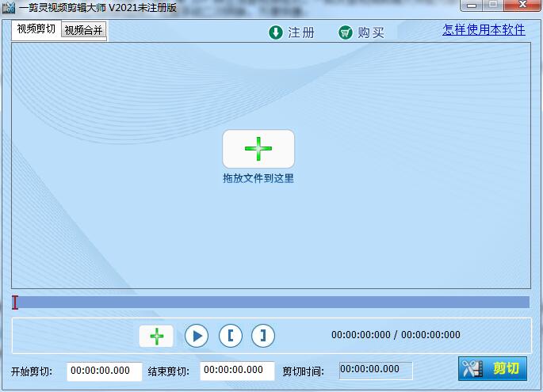
Task: Focus the 开始剪切 time input field
Action: tap(104, 371)
